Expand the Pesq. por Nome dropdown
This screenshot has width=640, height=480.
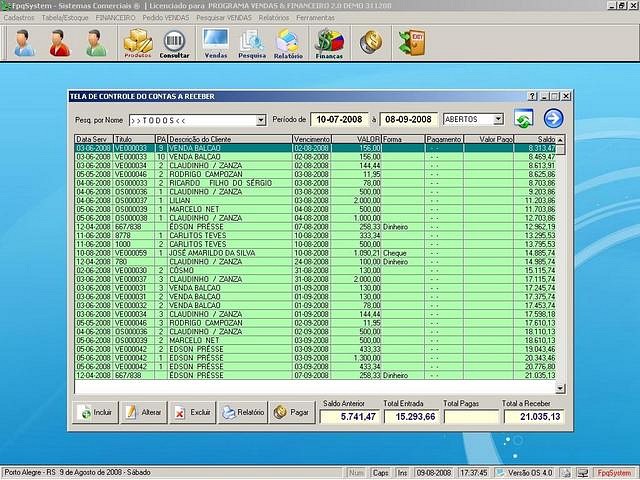pos(261,120)
